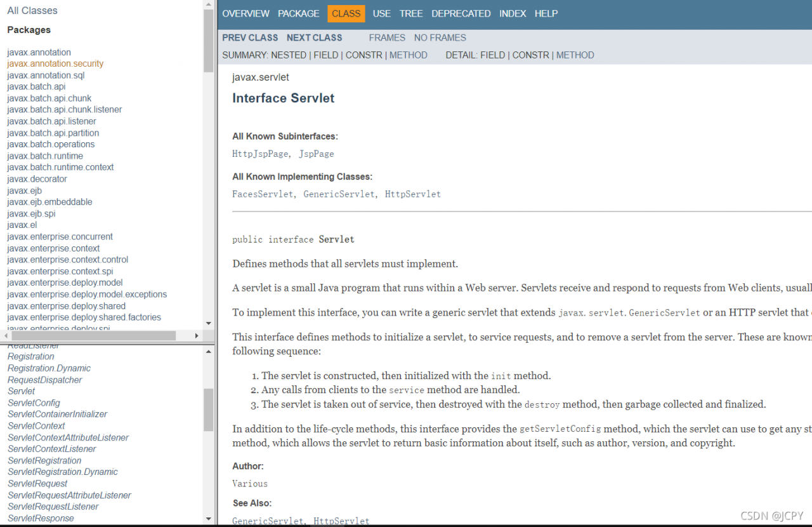Image resolution: width=812 pixels, height=527 pixels.
Task: Open package javax.annotation
Action: point(39,52)
